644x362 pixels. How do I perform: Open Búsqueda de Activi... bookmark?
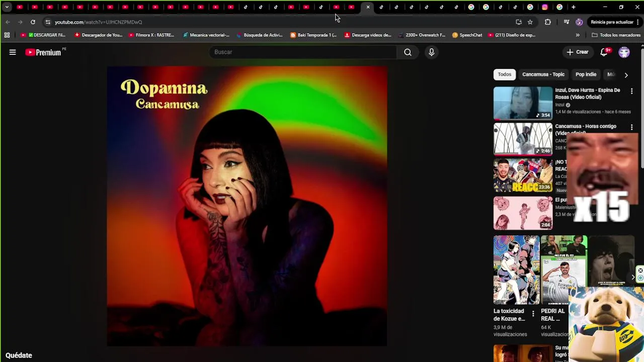point(260,35)
